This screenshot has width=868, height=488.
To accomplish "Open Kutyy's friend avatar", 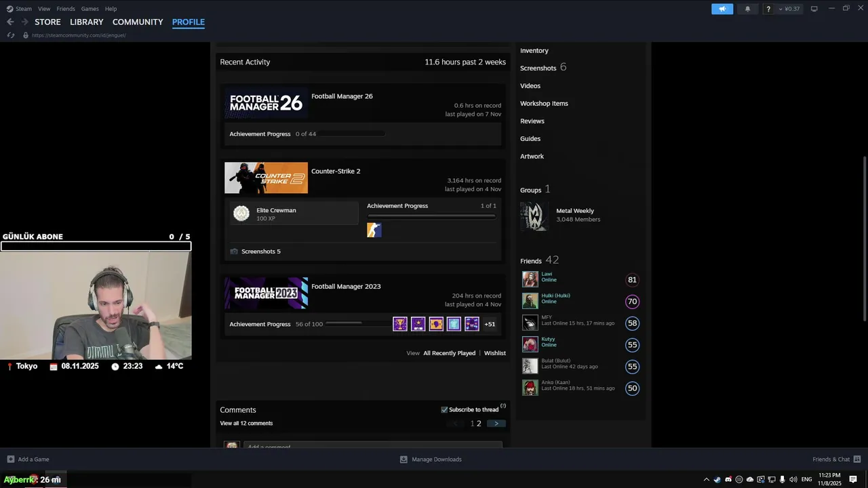I will pos(530,344).
